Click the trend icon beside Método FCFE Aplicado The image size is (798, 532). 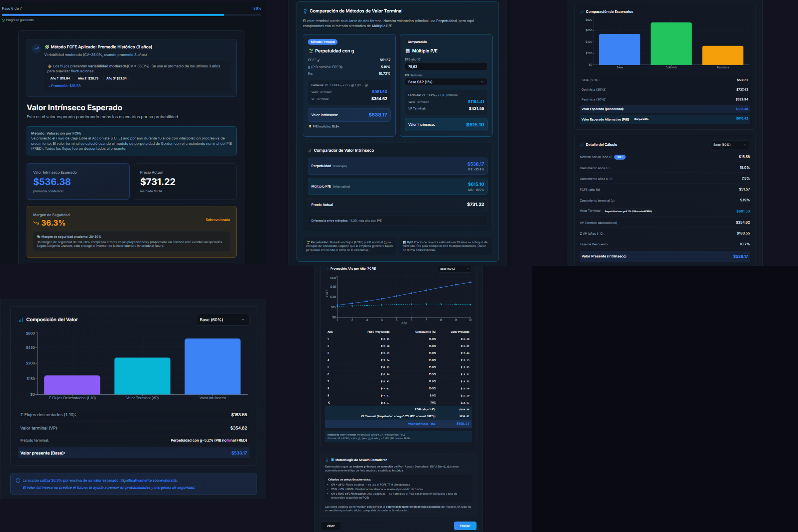pyautogui.click(x=37, y=49)
